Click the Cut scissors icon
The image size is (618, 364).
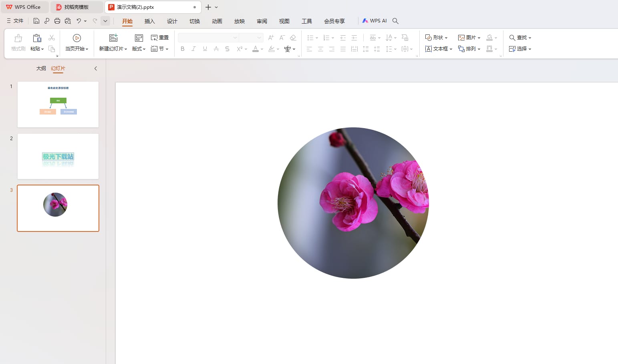point(52,38)
